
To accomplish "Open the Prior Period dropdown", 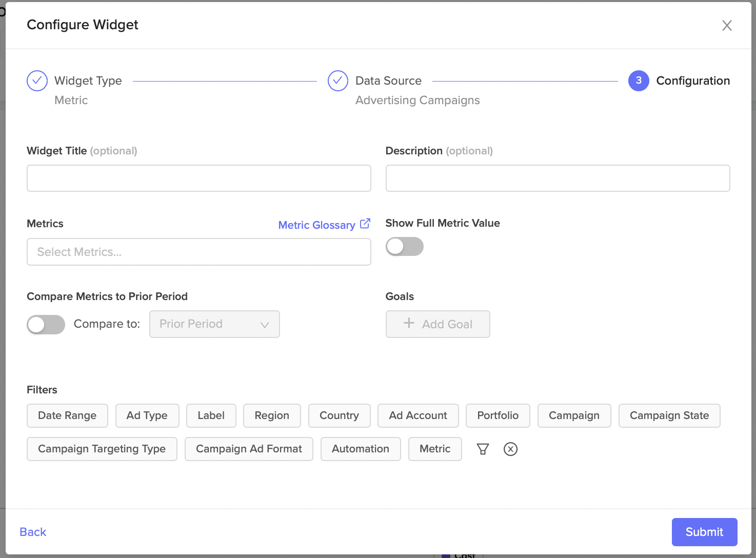I will click(x=214, y=324).
